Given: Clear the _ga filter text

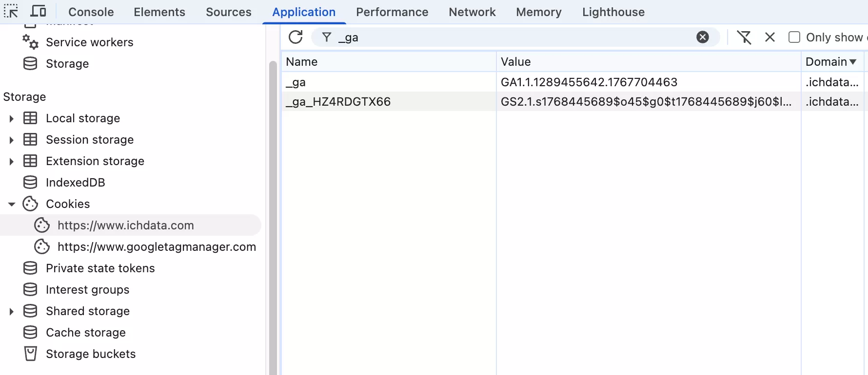Looking at the screenshot, I should [x=702, y=37].
